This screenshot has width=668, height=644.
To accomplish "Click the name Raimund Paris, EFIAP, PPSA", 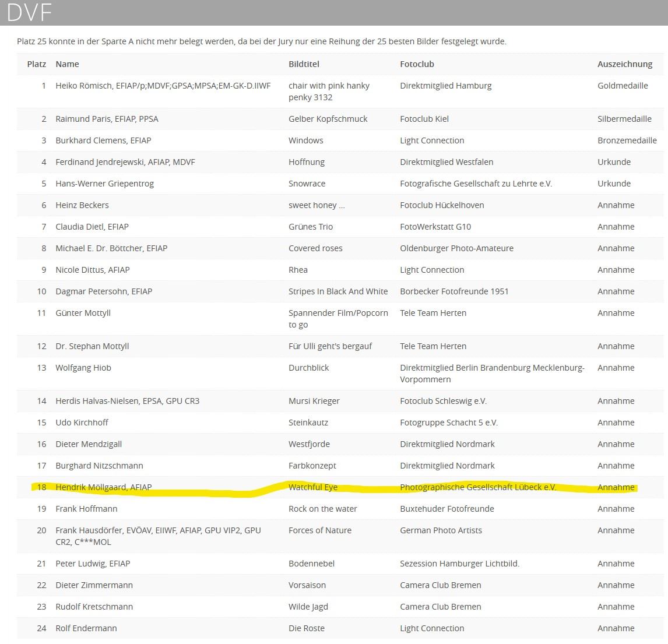I will 107,119.
